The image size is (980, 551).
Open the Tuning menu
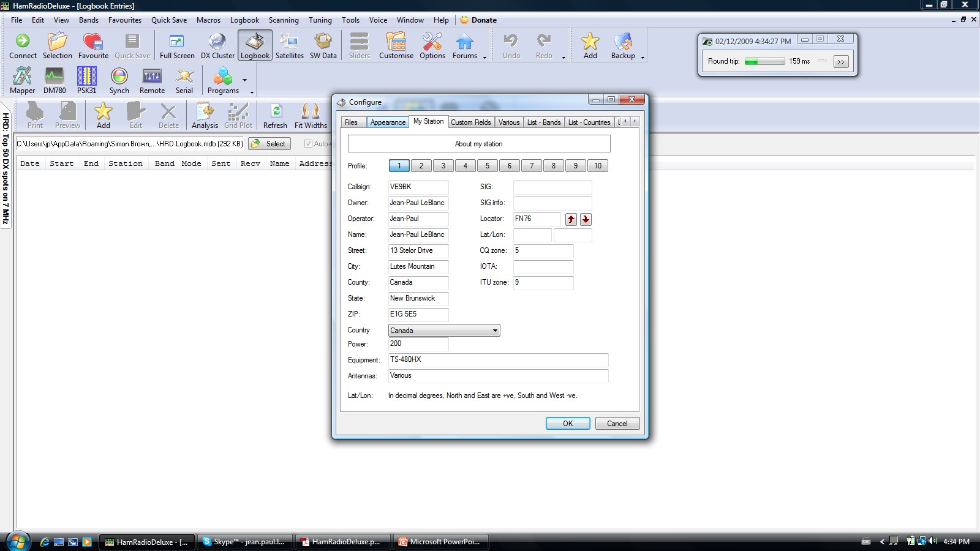pos(320,20)
